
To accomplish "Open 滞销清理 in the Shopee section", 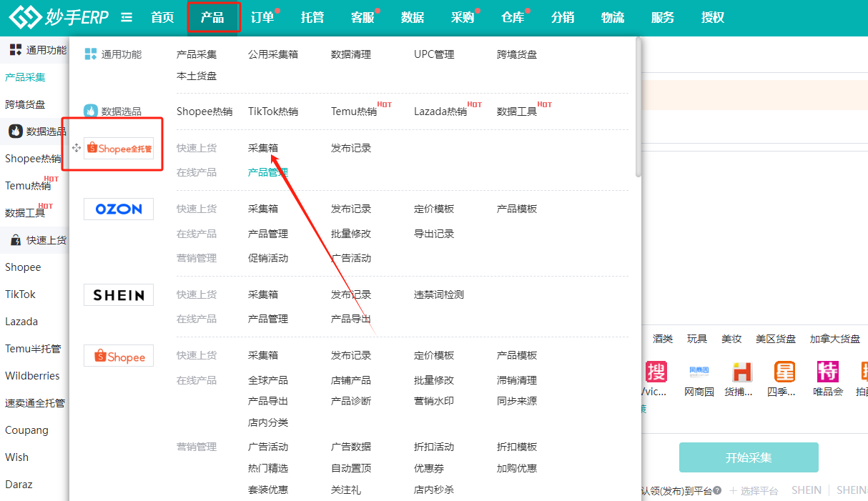I will point(517,380).
